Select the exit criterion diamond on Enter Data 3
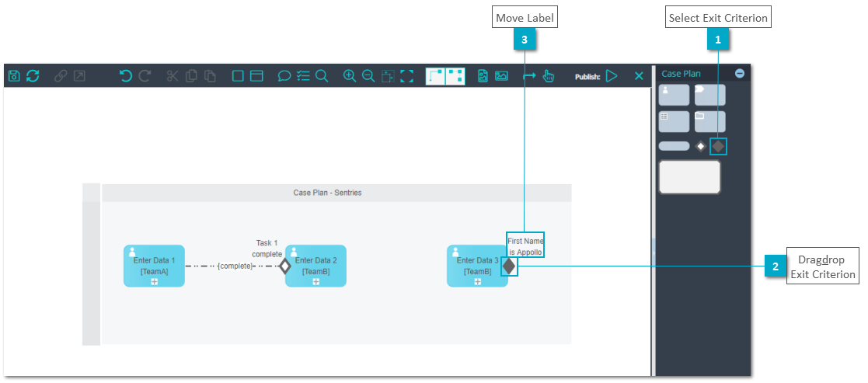 509,266
